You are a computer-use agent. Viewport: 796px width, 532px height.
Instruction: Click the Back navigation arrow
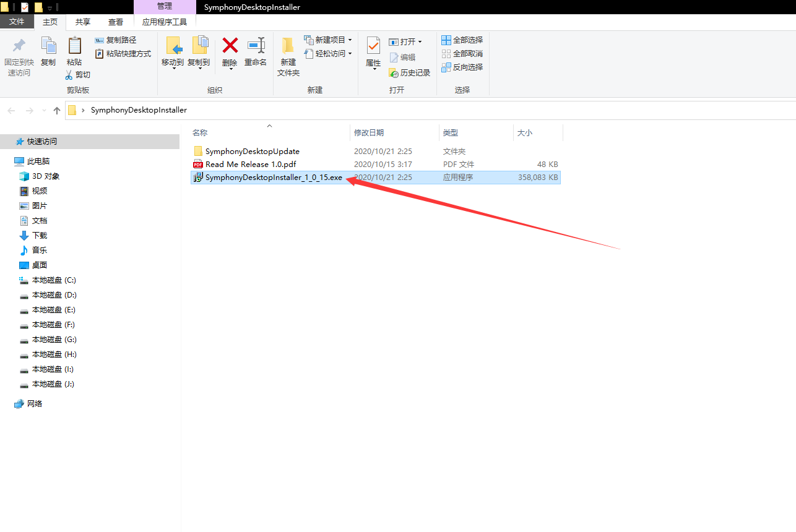pyautogui.click(x=11, y=110)
